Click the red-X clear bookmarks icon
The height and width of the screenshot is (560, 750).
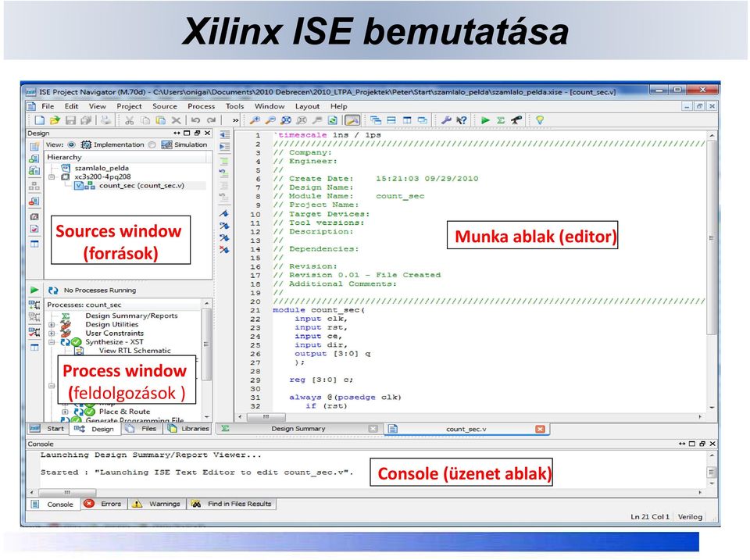click(x=224, y=249)
